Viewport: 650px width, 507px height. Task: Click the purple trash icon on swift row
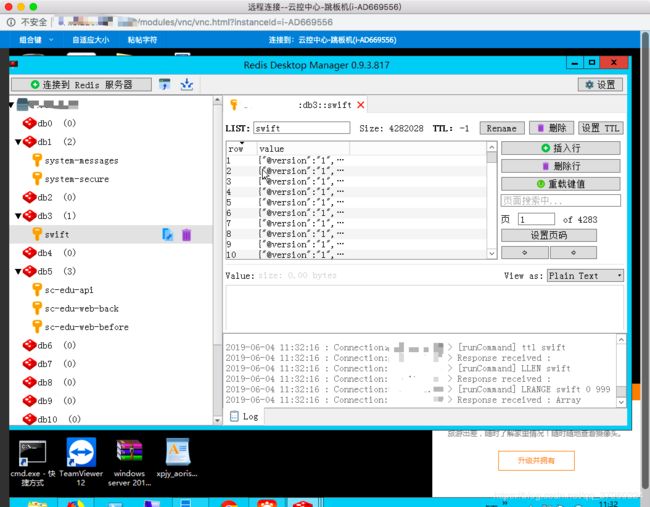[187, 235]
